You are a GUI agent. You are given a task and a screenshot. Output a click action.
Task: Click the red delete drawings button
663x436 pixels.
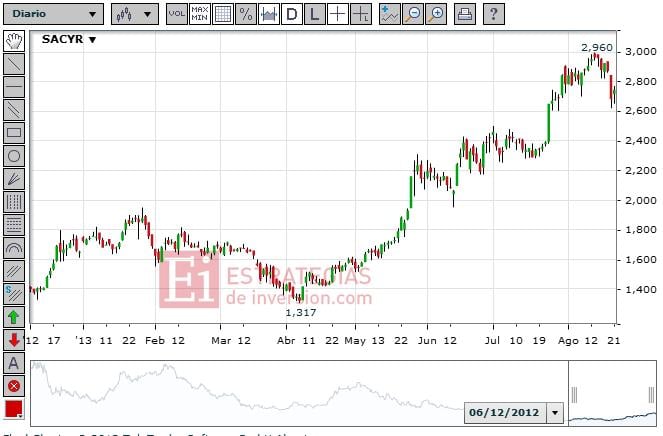[x=14, y=385]
